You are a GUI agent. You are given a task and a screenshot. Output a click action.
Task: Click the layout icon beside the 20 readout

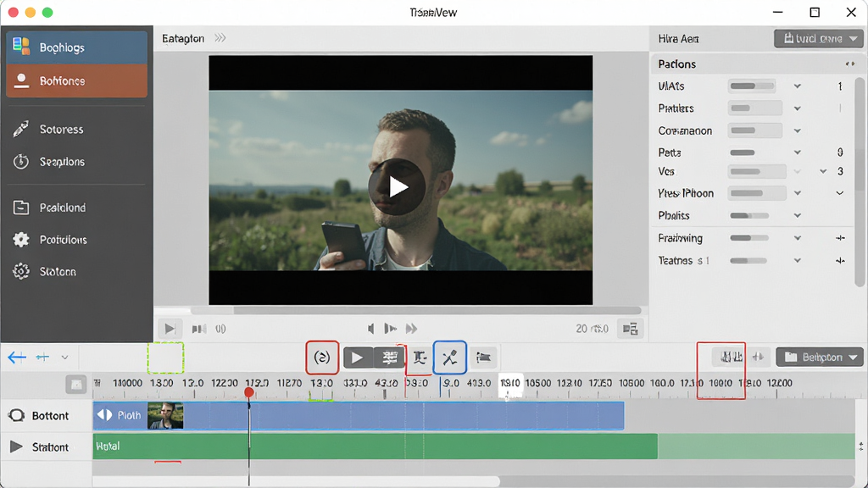coord(630,329)
